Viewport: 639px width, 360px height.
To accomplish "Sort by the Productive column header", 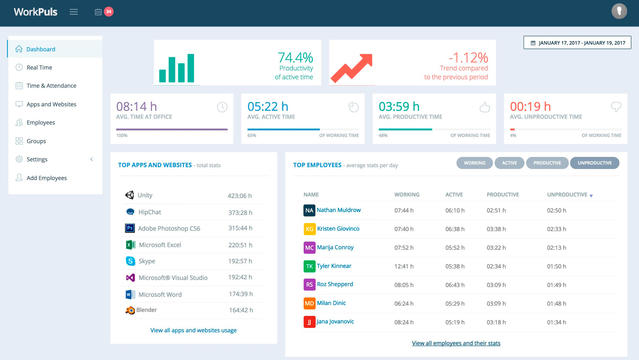I will (502, 195).
